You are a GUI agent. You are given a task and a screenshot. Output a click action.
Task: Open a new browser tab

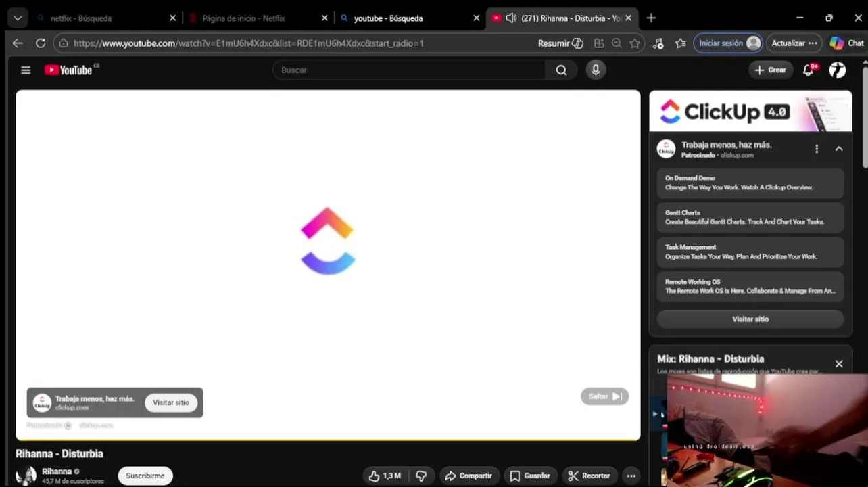point(651,18)
